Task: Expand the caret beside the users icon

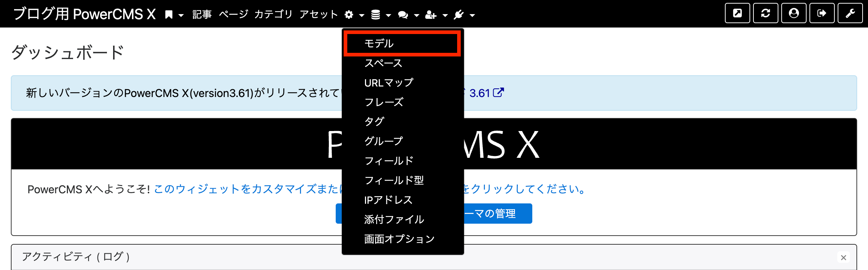Action: 445,15
